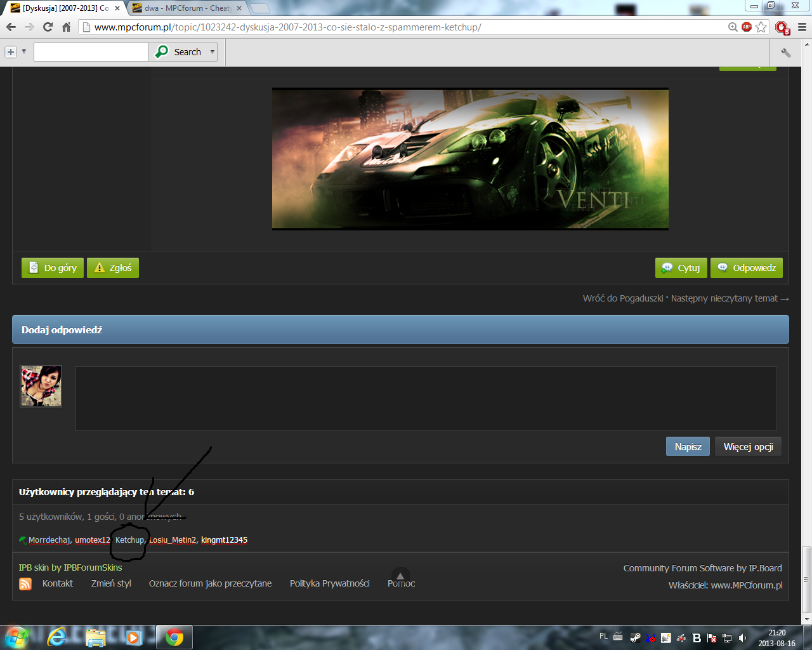Quote the post with the Cytuj button
The height and width of the screenshot is (650, 812).
(681, 268)
